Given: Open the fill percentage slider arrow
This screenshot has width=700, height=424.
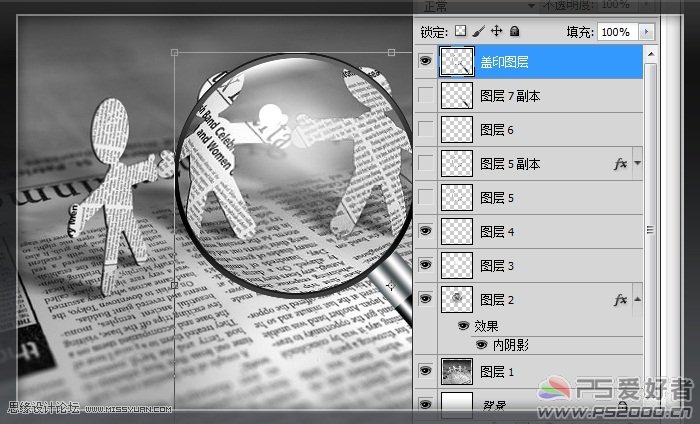Looking at the screenshot, I should [646, 32].
